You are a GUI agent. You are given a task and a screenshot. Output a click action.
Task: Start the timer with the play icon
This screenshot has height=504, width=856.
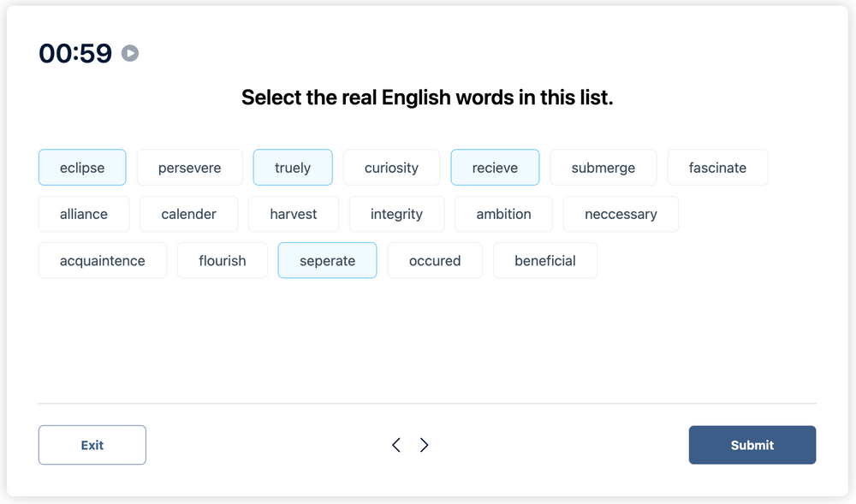click(129, 53)
